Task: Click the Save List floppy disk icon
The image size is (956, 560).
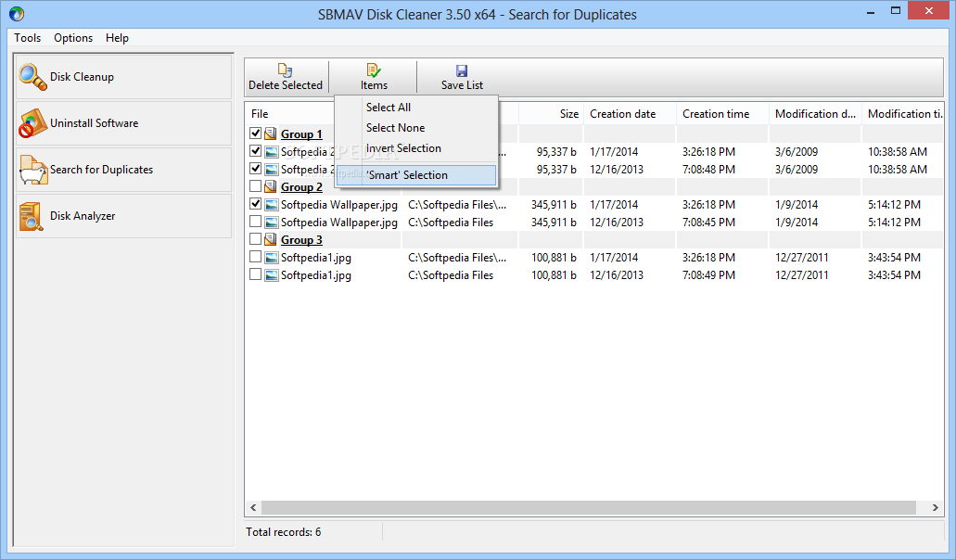Action: (x=462, y=70)
